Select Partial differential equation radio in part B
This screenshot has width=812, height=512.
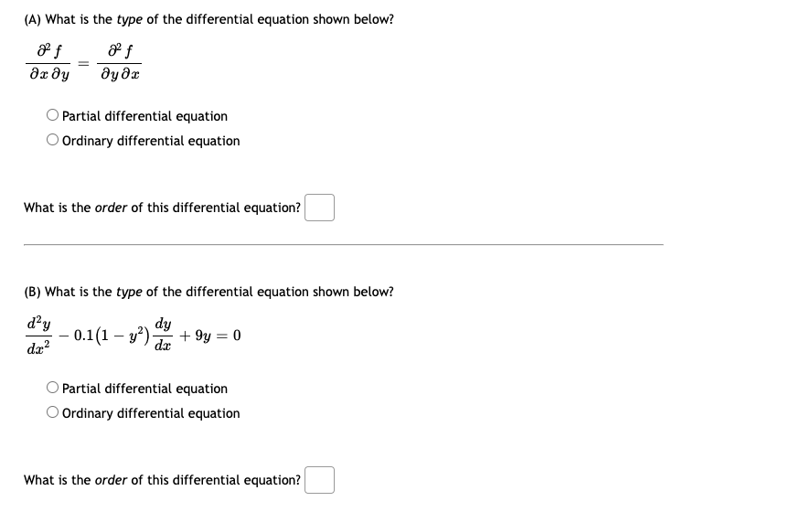[52, 388]
